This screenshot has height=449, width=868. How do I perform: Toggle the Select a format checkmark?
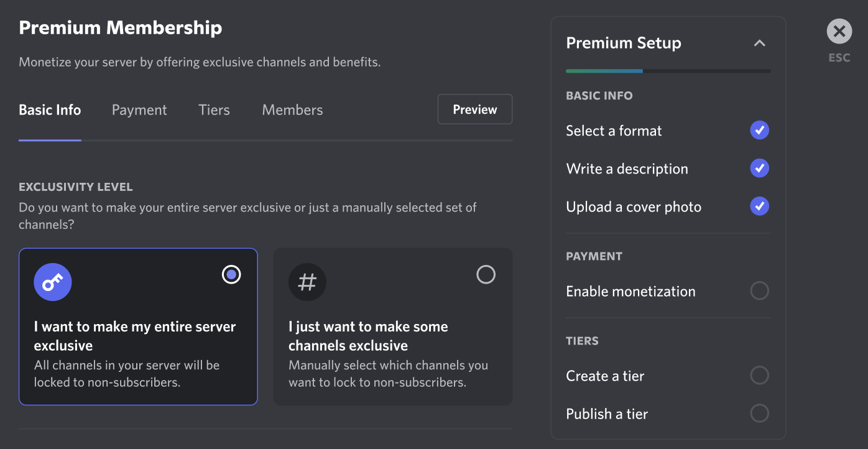759,131
